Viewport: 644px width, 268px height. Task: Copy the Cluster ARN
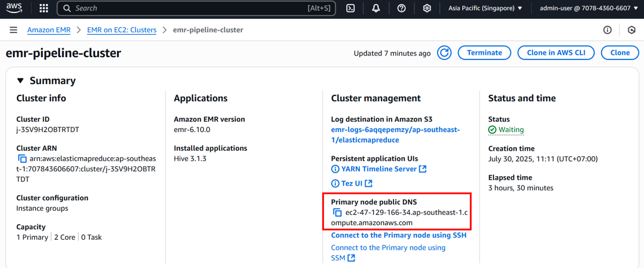click(x=22, y=159)
